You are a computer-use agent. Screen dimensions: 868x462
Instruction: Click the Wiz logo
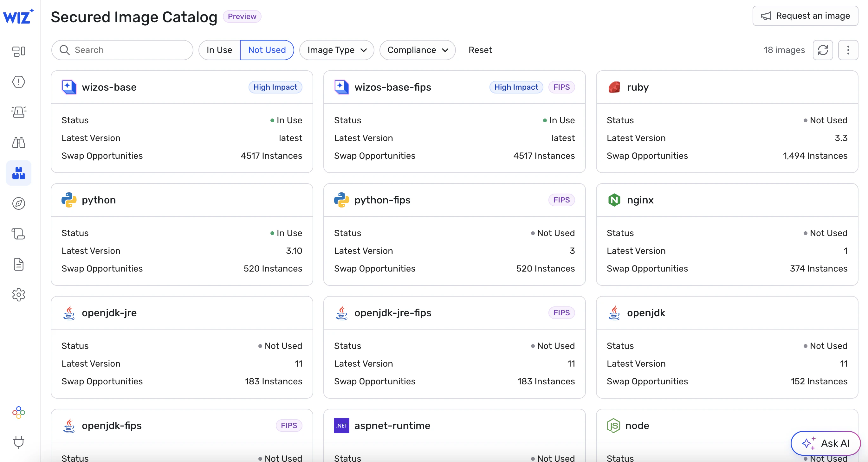coord(18,16)
